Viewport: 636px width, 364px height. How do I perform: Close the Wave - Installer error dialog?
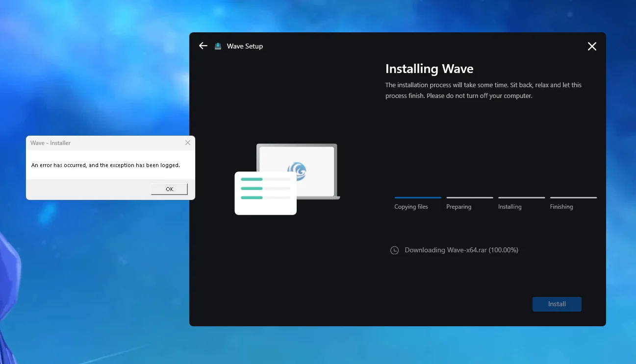[188, 143]
